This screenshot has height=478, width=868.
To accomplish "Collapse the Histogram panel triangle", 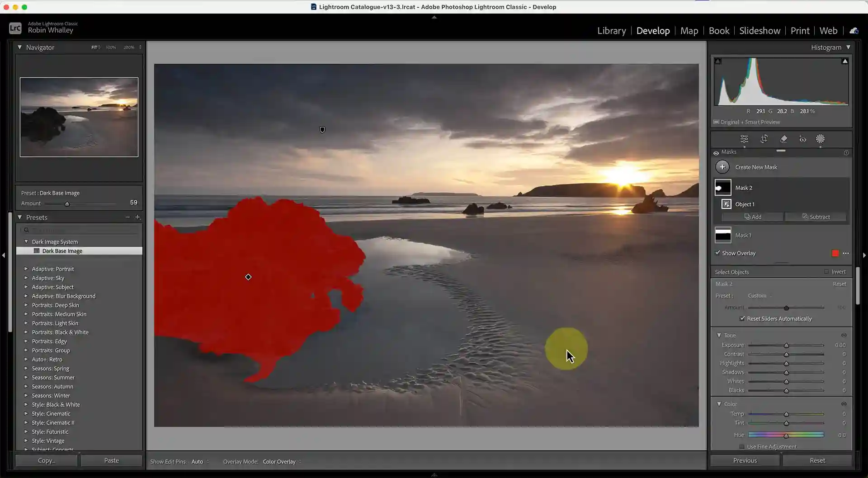I will click(x=848, y=47).
